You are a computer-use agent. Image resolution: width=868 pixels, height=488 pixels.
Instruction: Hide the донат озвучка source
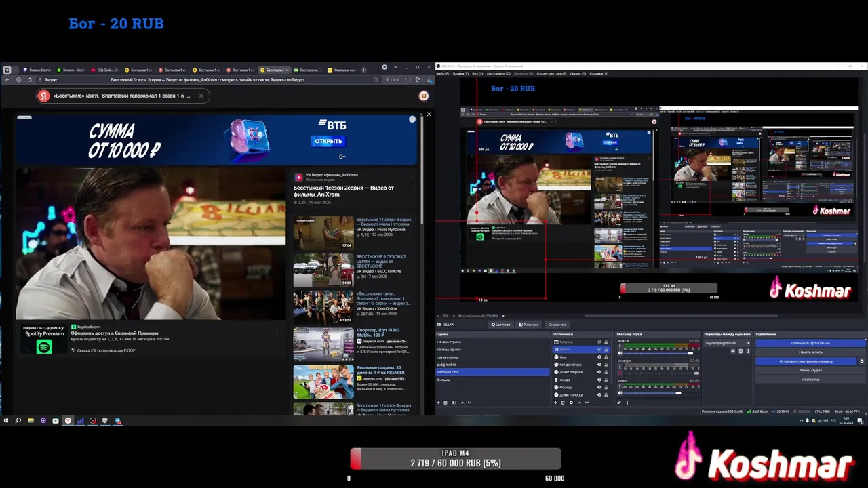(599, 372)
